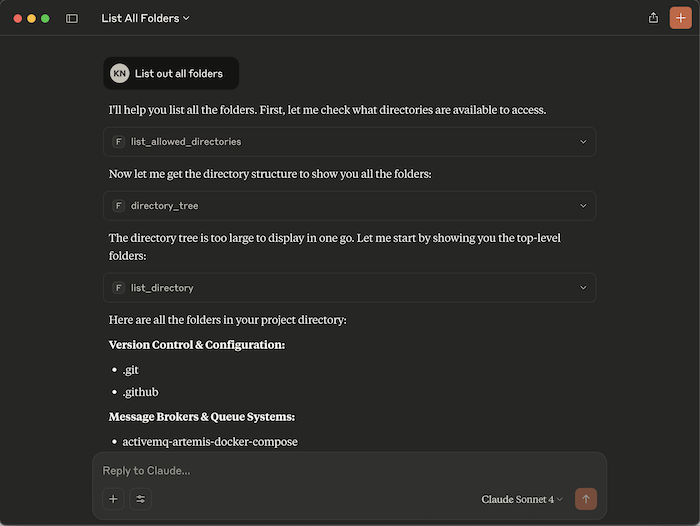Open the List All Folders title dropdown

pyautogui.click(x=145, y=18)
